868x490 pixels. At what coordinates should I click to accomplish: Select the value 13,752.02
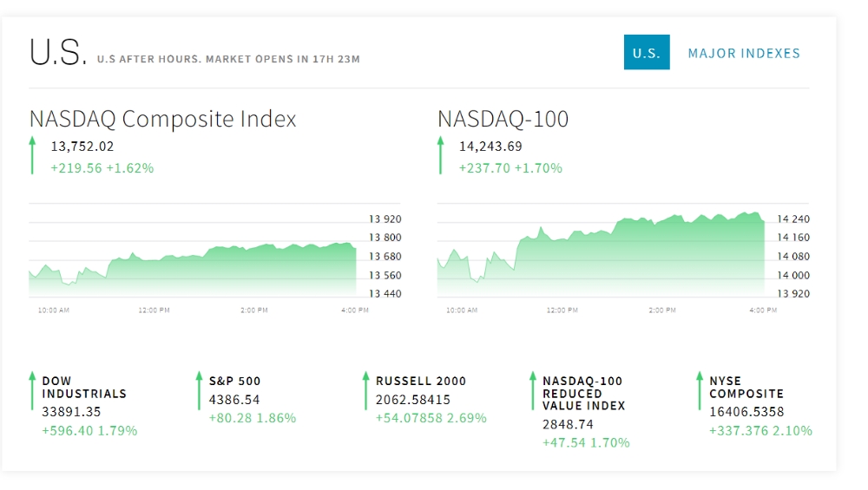click(82, 147)
